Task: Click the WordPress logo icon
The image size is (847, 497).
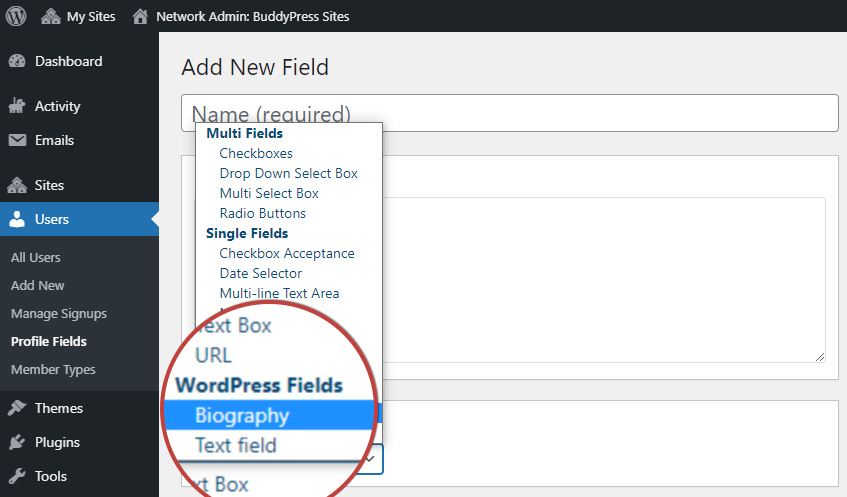Action: [x=16, y=16]
